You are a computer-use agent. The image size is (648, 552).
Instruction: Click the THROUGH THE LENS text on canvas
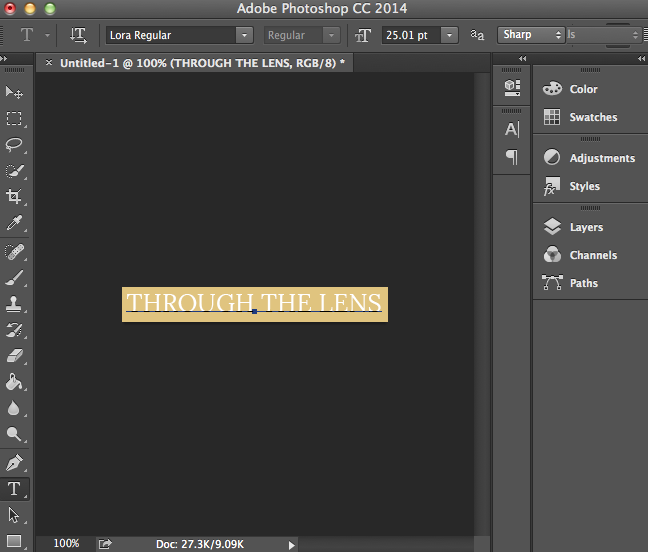254,302
